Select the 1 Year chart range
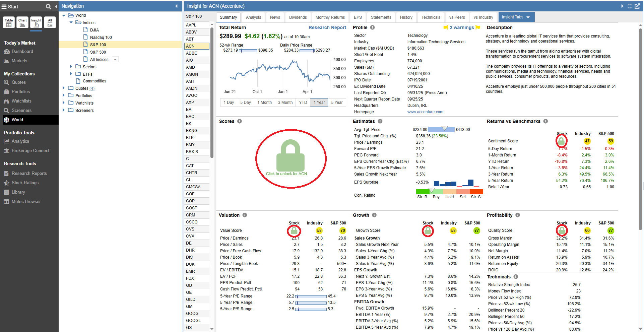The width and height of the screenshot is (644, 332). [x=319, y=103]
